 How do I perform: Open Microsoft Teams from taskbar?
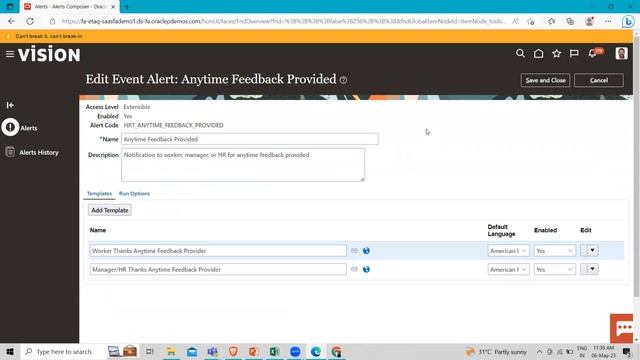click(212, 351)
